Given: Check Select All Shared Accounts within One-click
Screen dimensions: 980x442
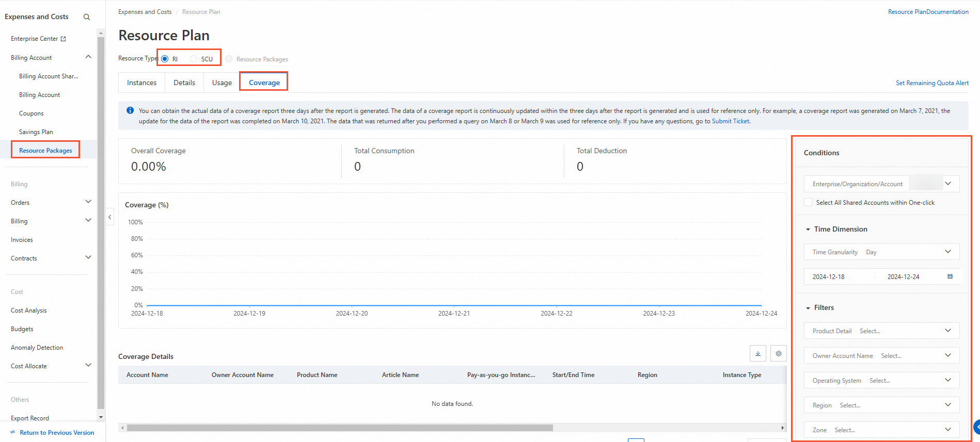Looking at the screenshot, I should point(808,202).
